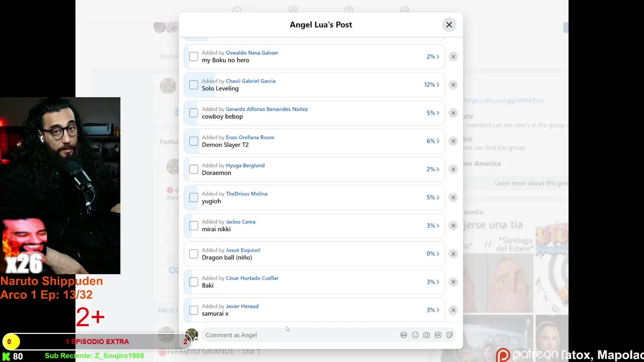Open voters list for my Boku no hero 2%

pyautogui.click(x=433, y=57)
